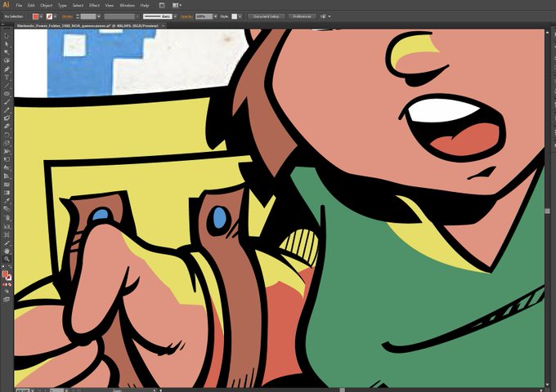556x392 pixels.
Task: Open the Basic brush definition dropdown
Action: (x=175, y=16)
